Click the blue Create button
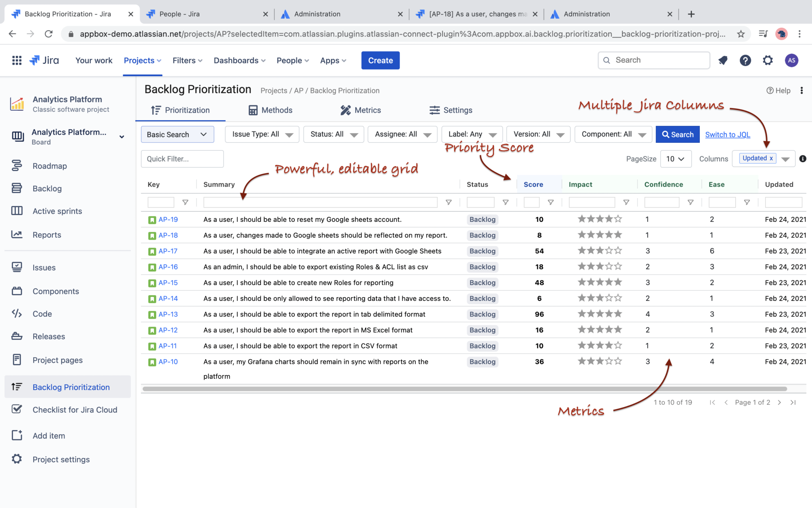The width and height of the screenshot is (812, 508). (380, 60)
